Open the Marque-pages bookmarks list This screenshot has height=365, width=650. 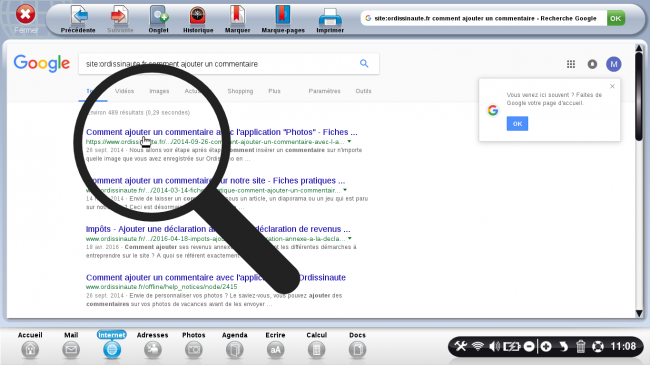pos(283,19)
